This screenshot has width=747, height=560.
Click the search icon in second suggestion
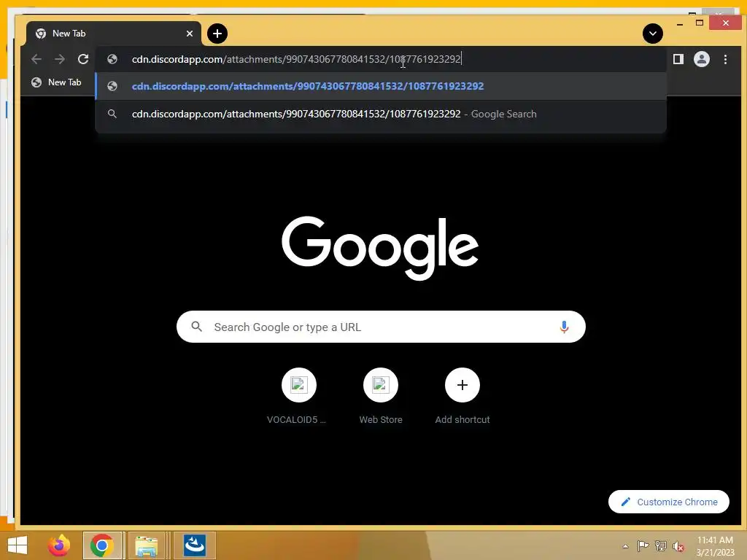pyautogui.click(x=112, y=114)
